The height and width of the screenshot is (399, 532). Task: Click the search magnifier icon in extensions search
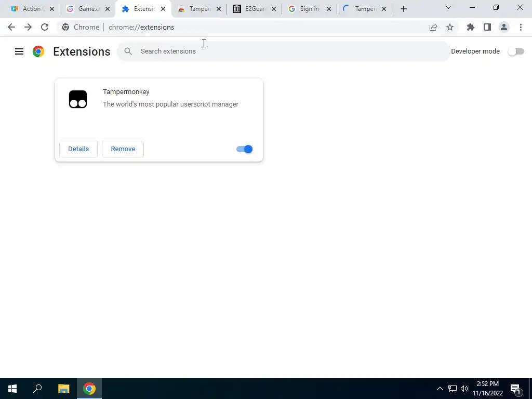128,51
